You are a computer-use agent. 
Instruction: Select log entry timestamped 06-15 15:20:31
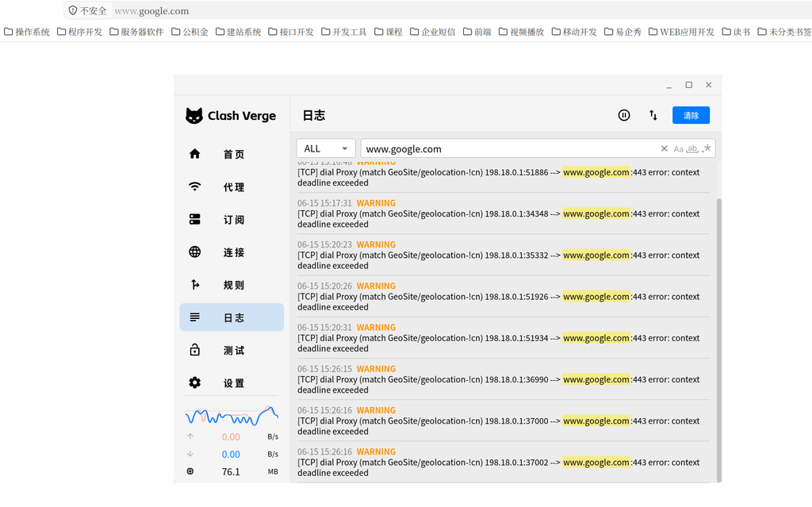[504, 338]
